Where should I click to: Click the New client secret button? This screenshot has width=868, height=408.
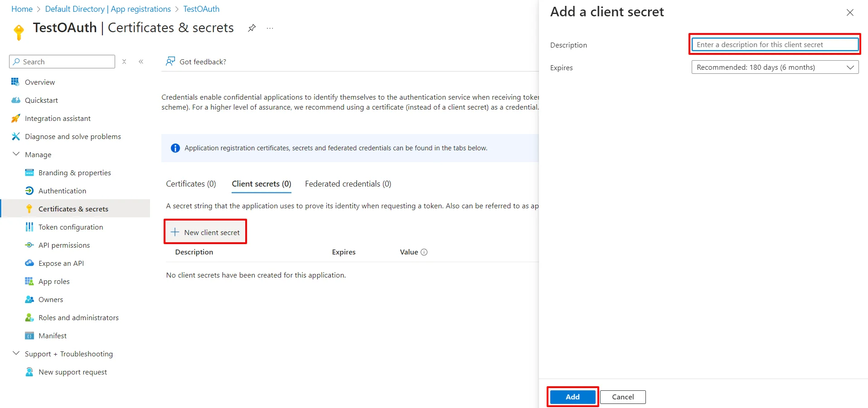point(205,232)
